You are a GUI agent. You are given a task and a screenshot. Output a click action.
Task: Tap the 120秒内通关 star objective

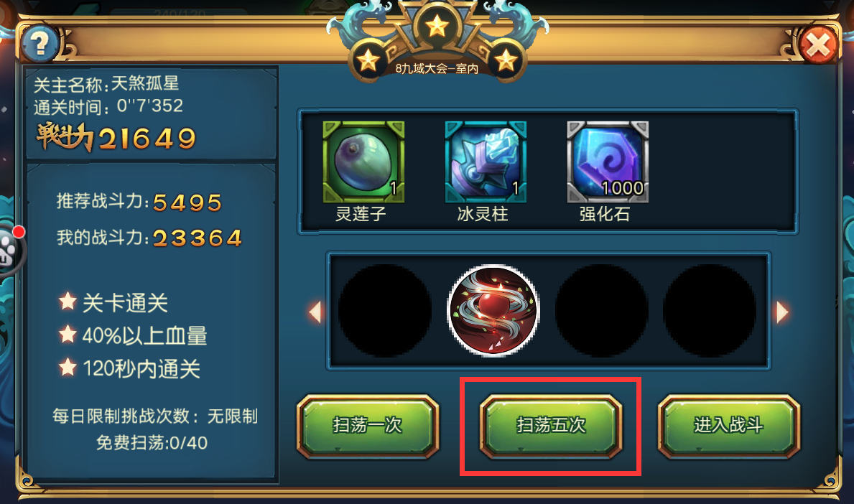(x=129, y=368)
